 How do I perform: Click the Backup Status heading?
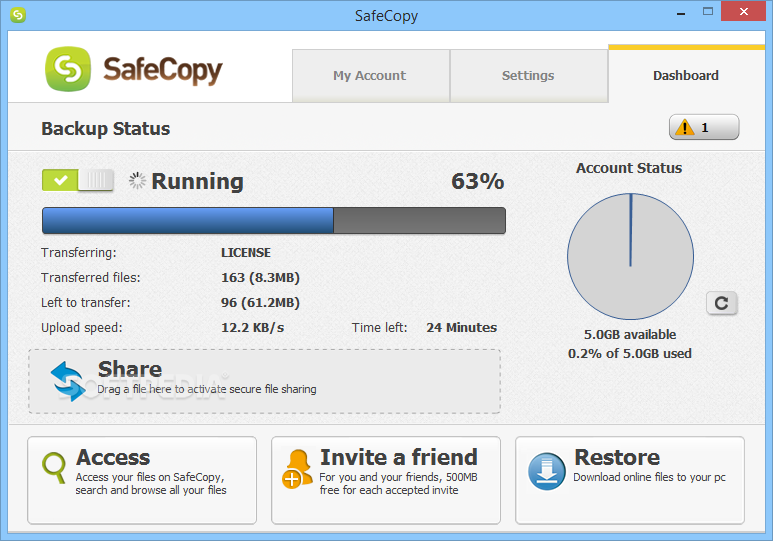click(x=105, y=129)
